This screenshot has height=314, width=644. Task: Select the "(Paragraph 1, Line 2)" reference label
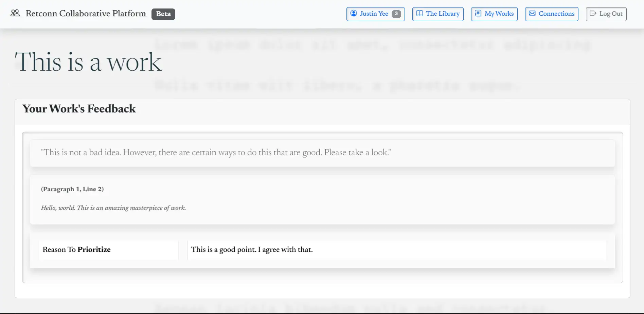coord(72,189)
